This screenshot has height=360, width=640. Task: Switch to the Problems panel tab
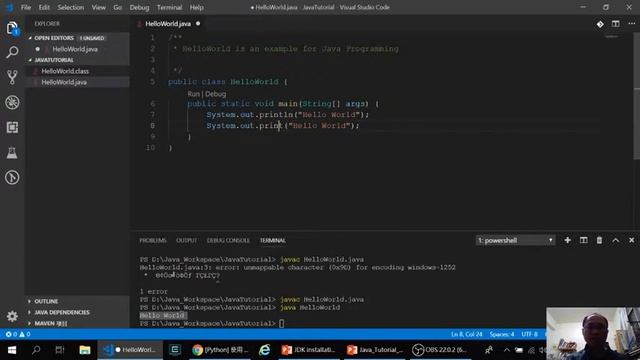pos(153,240)
